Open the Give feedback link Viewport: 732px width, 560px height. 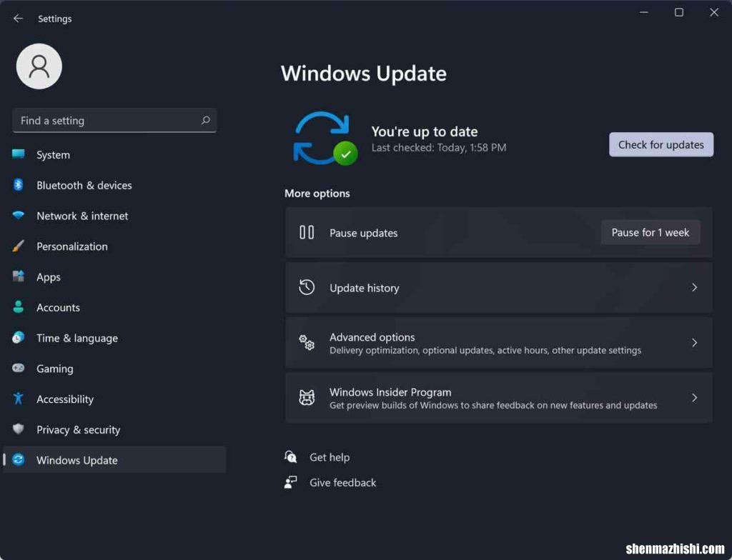pyautogui.click(x=342, y=483)
